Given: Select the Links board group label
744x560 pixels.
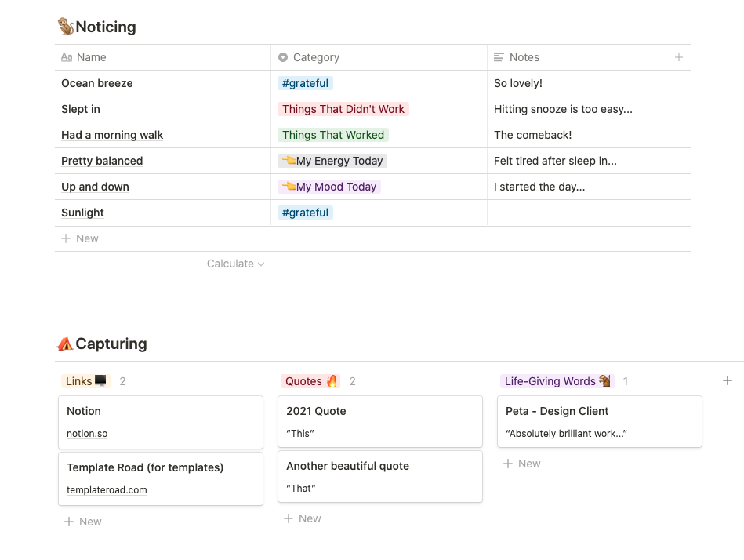Looking at the screenshot, I should [85, 381].
